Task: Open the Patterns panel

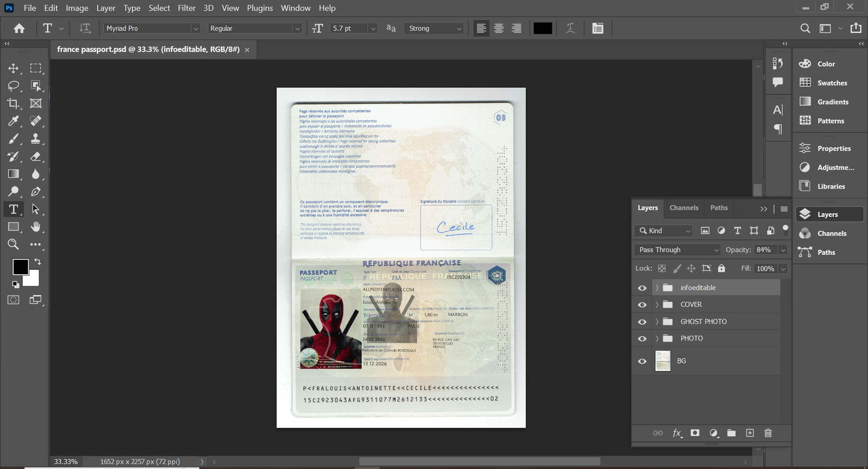Action: (830, 121)
